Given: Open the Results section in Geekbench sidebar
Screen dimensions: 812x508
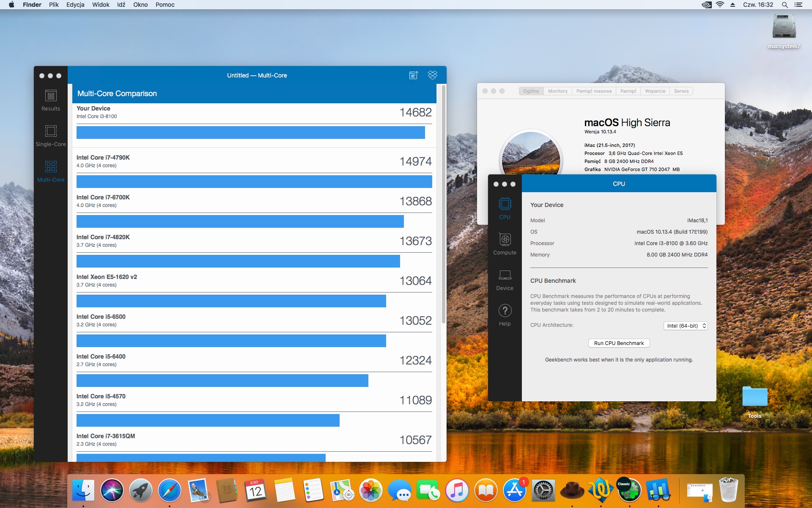Looking at the screenshot, I should [51, 100].
